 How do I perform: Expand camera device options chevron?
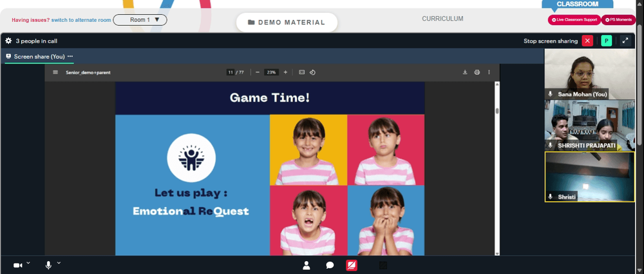click(x=28, y=262)
